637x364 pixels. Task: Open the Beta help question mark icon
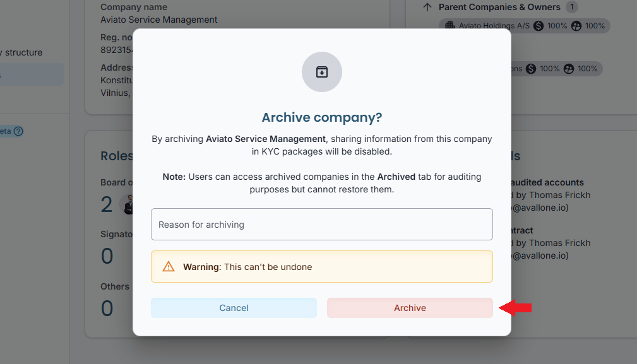(x=18, y=131)
